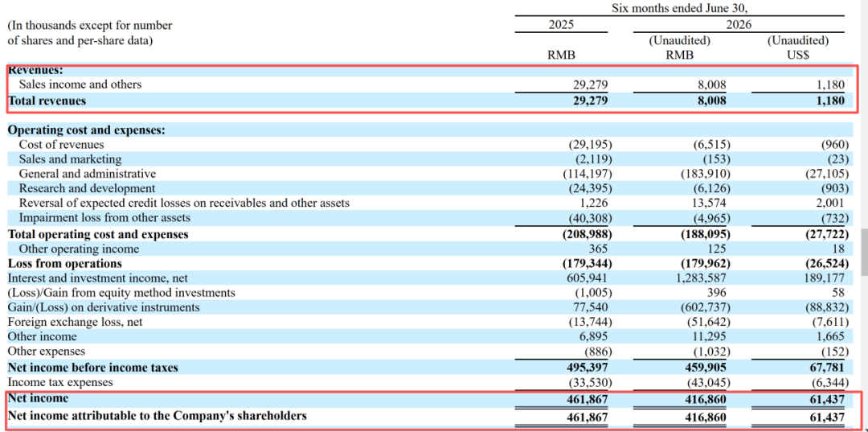Click 'Net income attributable to the Company's shareholders'
Screen dimensions: 868x432
coord(158,415)
